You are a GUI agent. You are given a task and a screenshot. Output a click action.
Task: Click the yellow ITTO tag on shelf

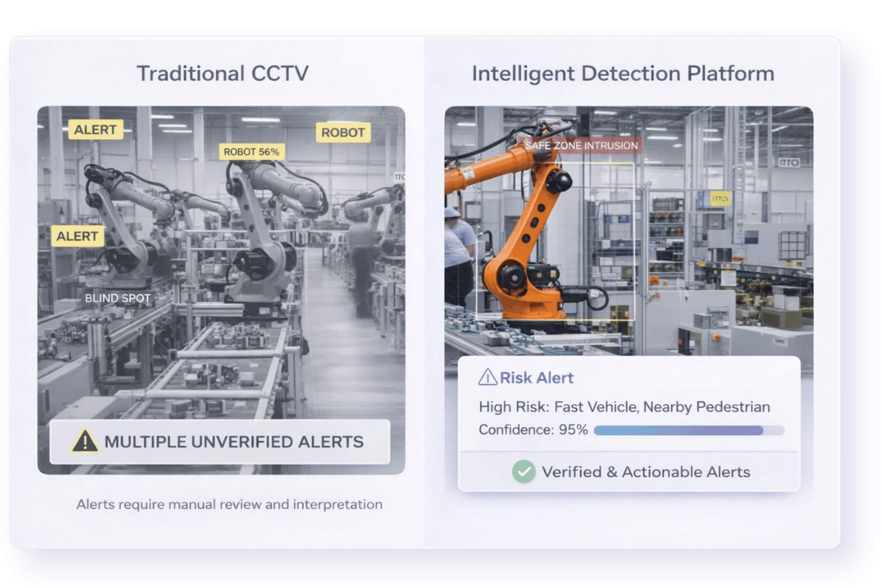[719, 199]
